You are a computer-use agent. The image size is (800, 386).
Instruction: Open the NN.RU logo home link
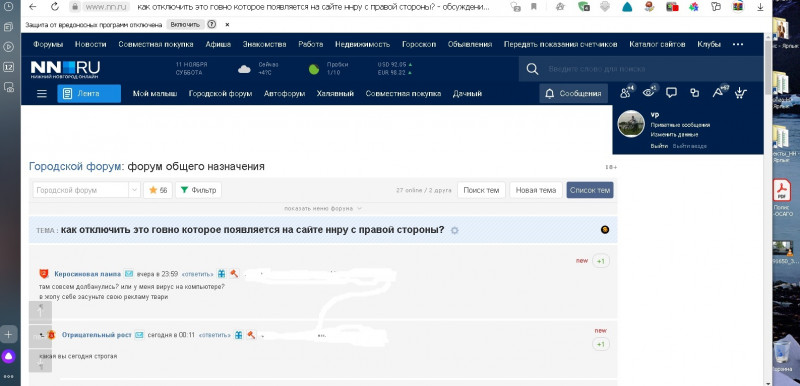65,69
